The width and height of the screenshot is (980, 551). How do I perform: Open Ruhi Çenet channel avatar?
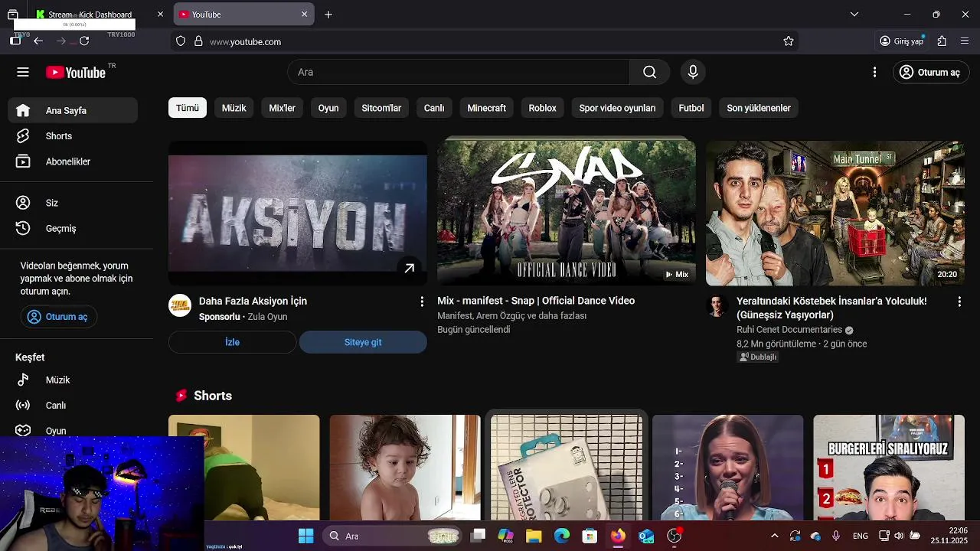pyautogui.click(x=717, y=306)
